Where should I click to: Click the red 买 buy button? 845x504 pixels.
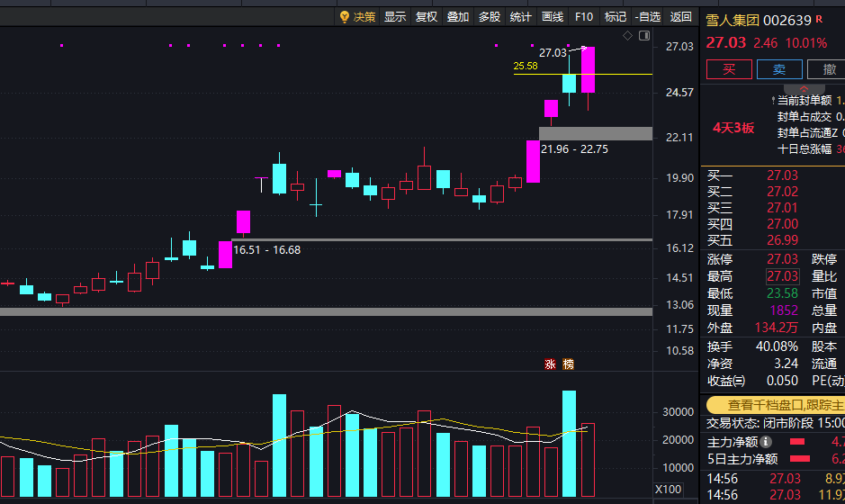[x=729, y=69]
